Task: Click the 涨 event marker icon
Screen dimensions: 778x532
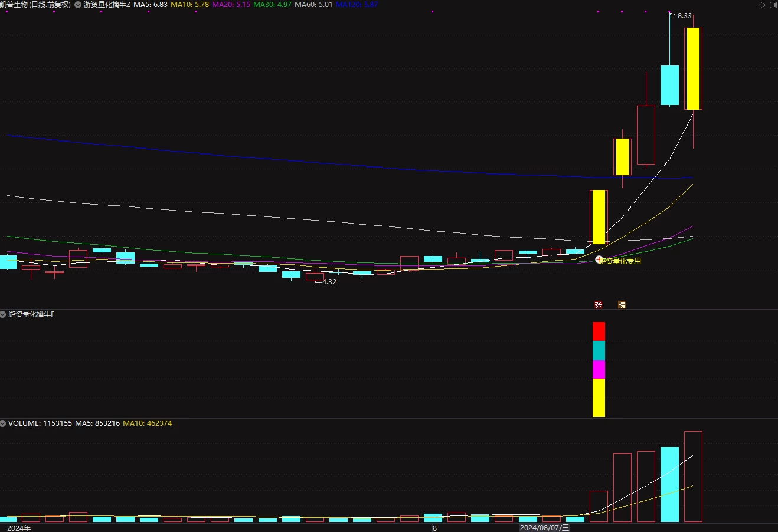Action: 598,305
